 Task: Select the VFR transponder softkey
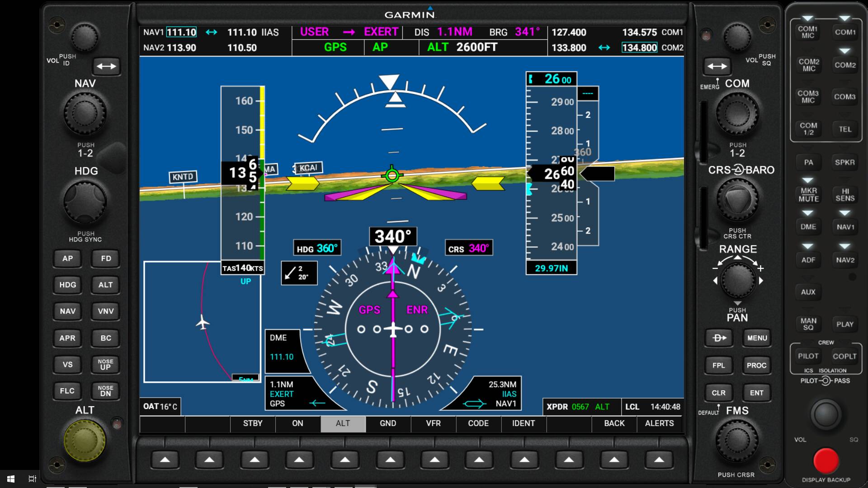pos(433,423)
